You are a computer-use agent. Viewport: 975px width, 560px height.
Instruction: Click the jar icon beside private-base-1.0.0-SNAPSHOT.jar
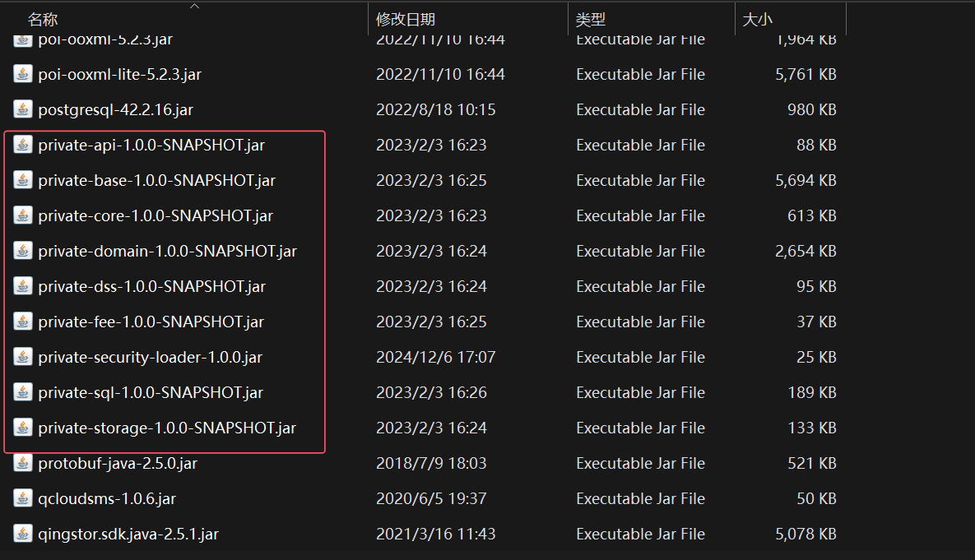[23, 180]
